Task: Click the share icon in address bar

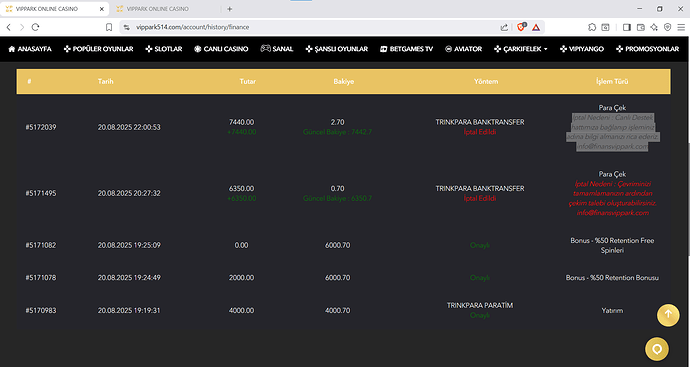Action: [504, 27]
